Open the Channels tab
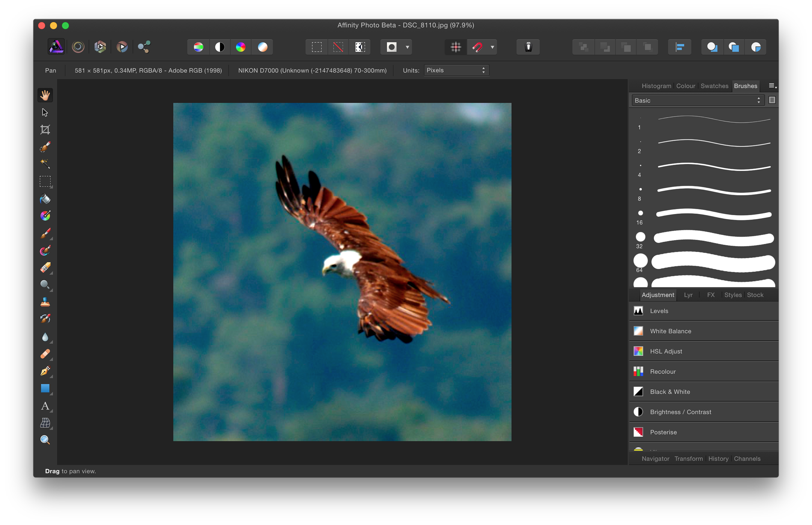This screenshot has width=812, height=525. click(747, 459)
